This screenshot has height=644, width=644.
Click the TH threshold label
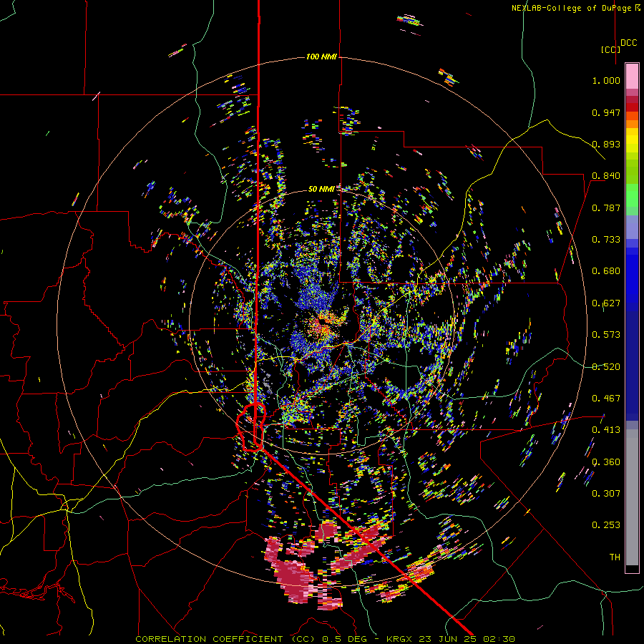(x=615, y=557)
